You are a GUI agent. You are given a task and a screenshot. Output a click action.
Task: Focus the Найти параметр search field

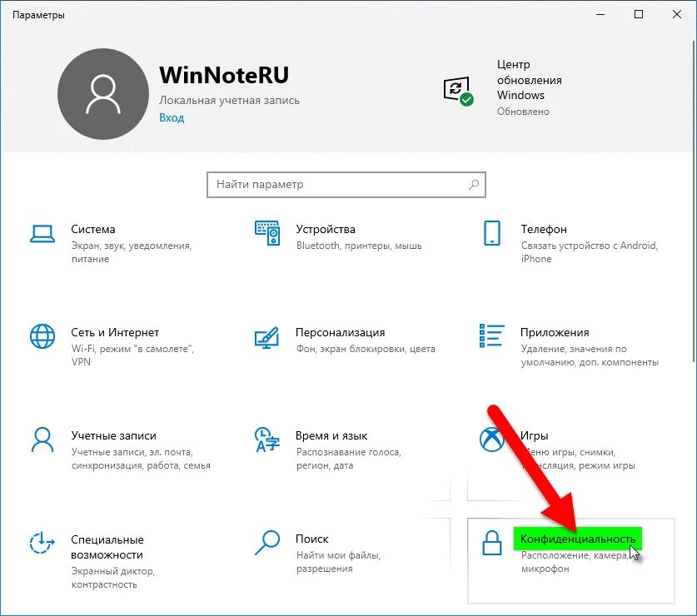[x=346, y=185]
